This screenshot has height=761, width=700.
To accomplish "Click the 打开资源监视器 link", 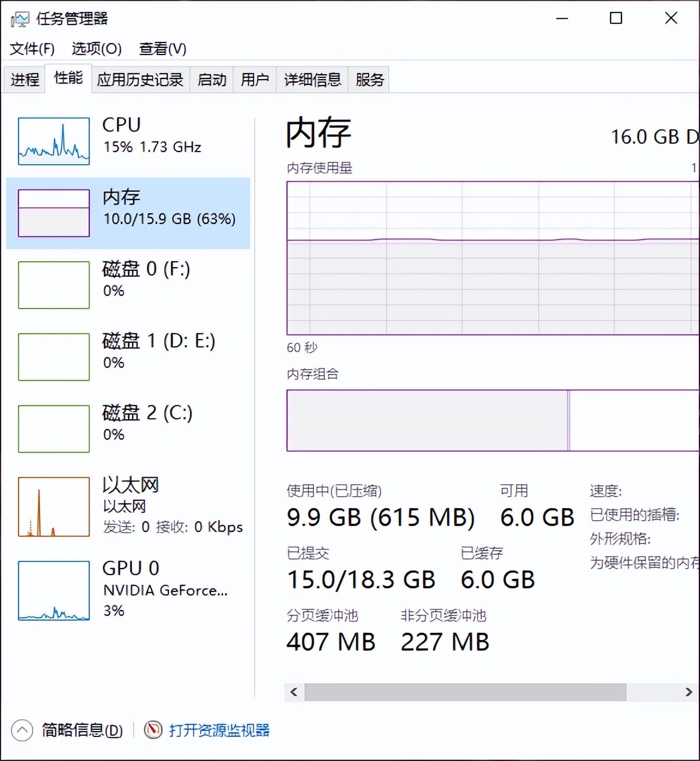I will 219,730.
